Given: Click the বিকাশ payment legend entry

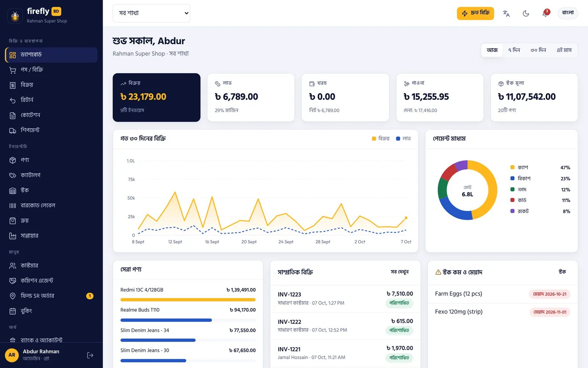Looking at the screenshot, I should [540, 178].
